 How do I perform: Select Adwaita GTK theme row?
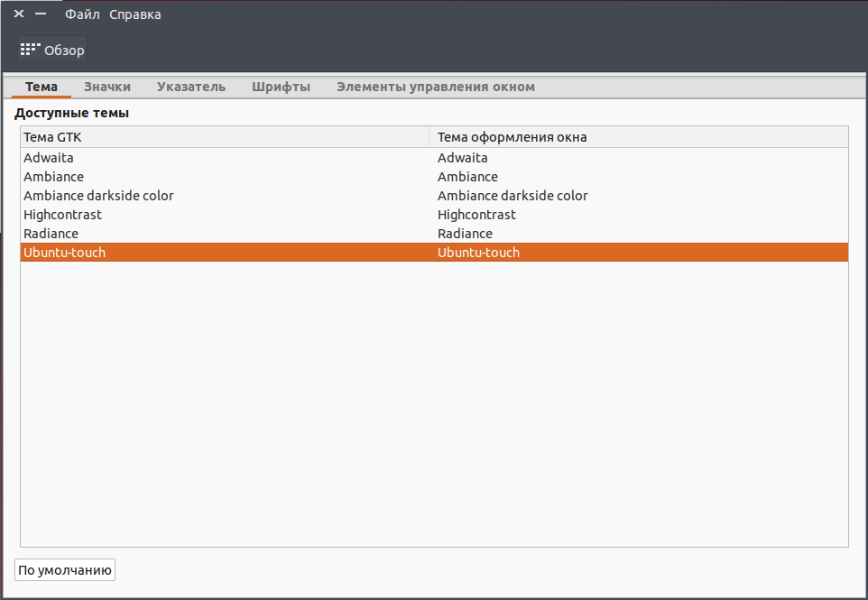(434, 158)
